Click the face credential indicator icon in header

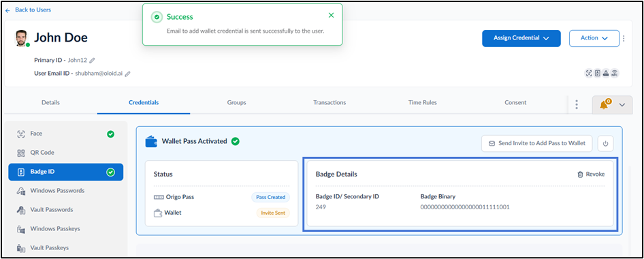pos(589,74)
